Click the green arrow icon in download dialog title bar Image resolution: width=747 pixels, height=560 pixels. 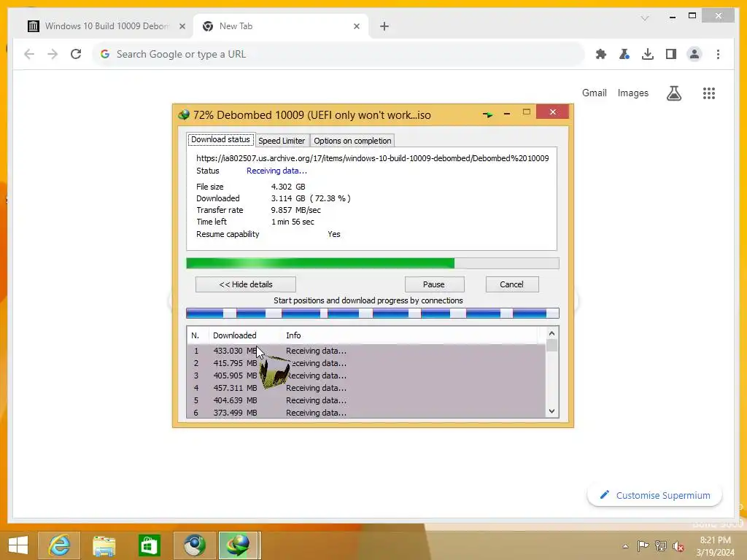(x=487, y=114)
